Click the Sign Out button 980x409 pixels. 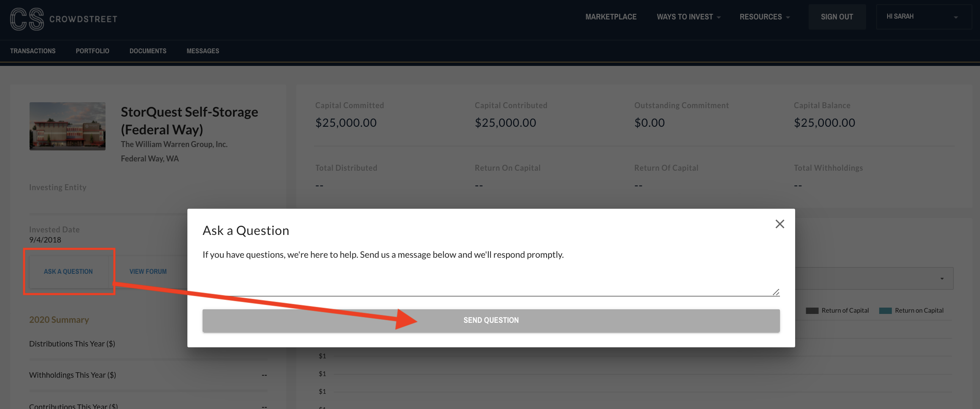pos(837,17)
